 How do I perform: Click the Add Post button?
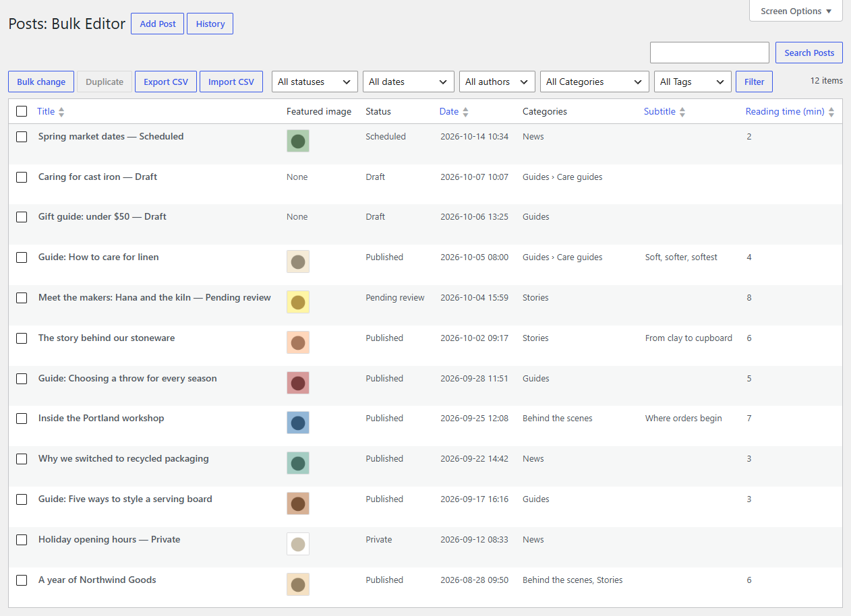click(x=158, y=24)
